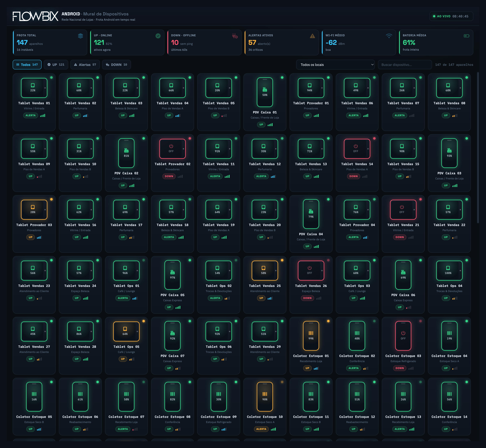Click the DOWN badge on Coletor Estoque 03
Image resolution: width=486 pixels, height=448 pixels.
tap(400, 368)
